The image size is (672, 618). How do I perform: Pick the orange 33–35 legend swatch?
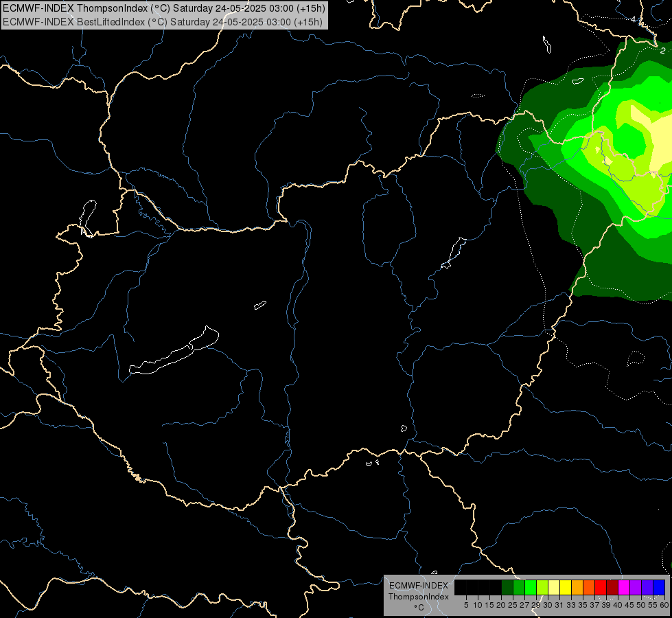point(577,587)
